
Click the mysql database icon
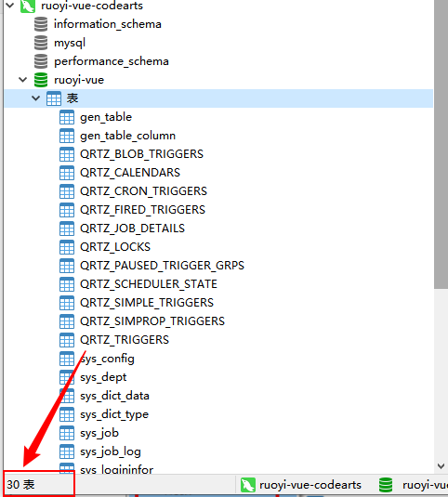click(41, 43)
